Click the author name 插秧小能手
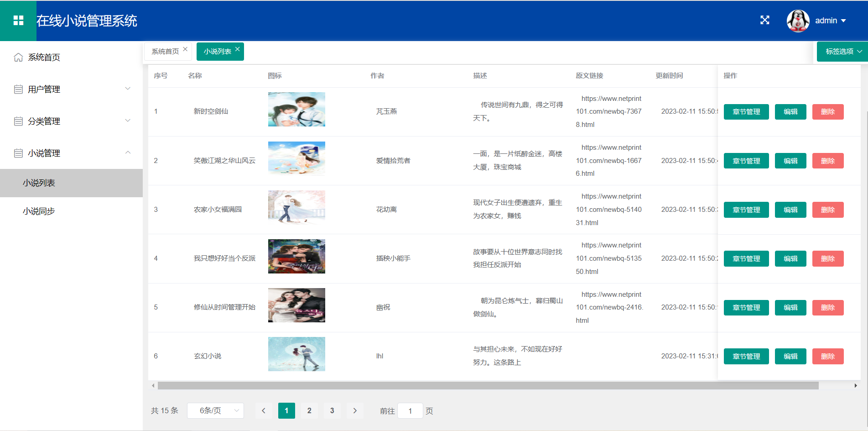This screenshot has height=431, width=868. pyautogui.click(x=393, y=258)
